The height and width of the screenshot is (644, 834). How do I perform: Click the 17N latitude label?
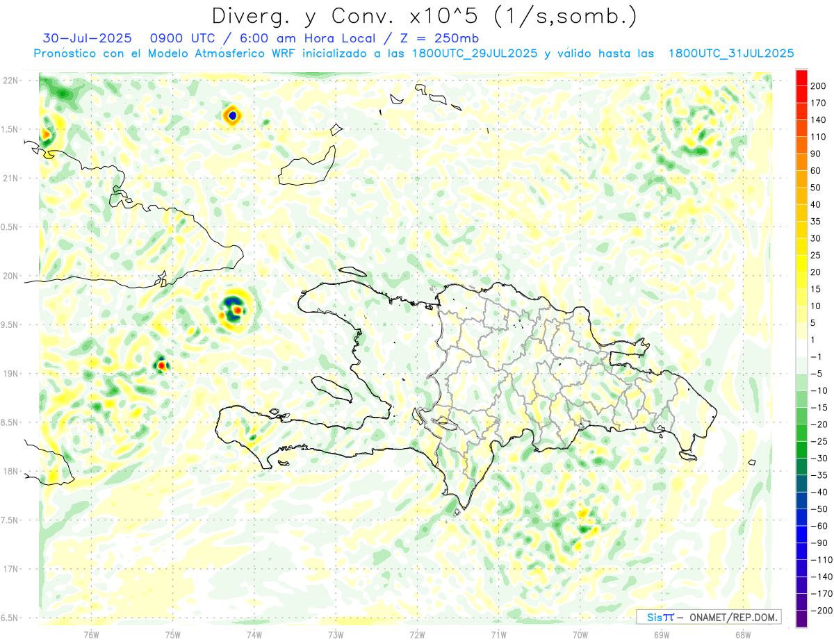tap(11, 568)
